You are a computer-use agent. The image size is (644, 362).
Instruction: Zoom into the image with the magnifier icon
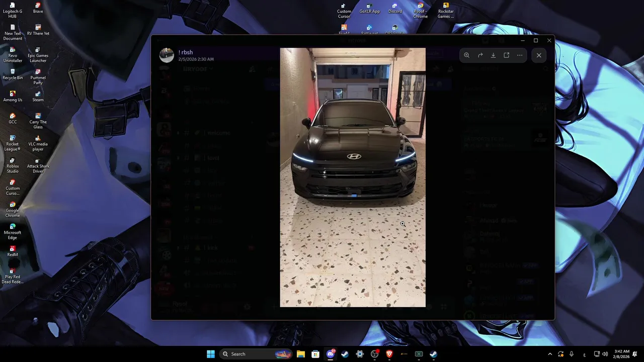pyautogui.click(x=467, y=55)
